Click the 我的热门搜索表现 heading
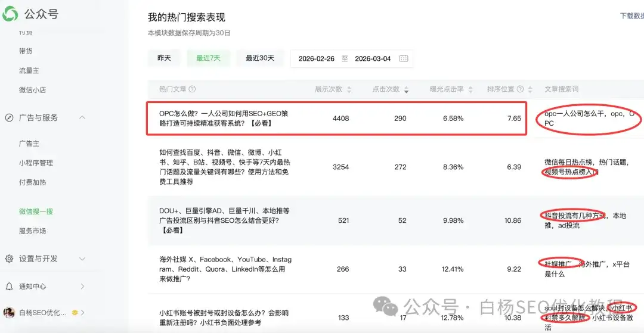This screenshot has width=644, height=333. [187, 17]
